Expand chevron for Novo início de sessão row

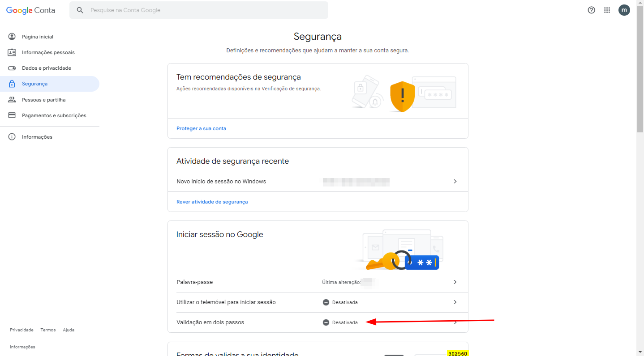(x=455, y=182)
